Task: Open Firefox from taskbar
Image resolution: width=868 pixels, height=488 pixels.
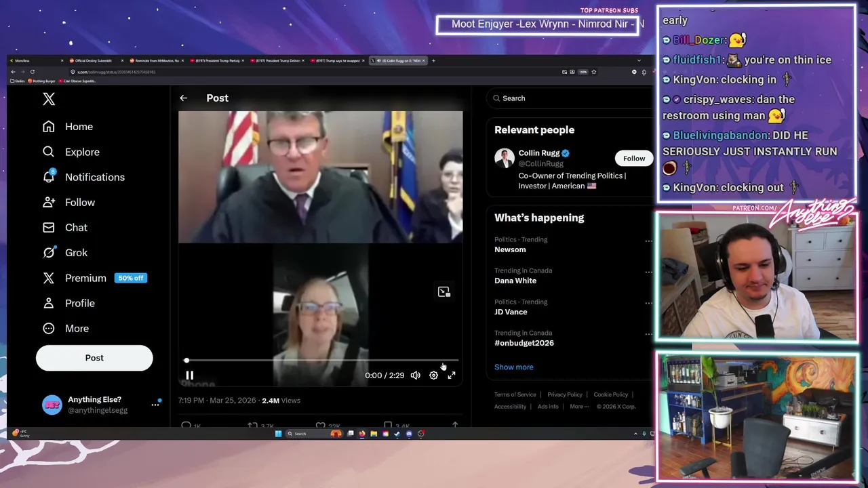Action: [362, 434]
